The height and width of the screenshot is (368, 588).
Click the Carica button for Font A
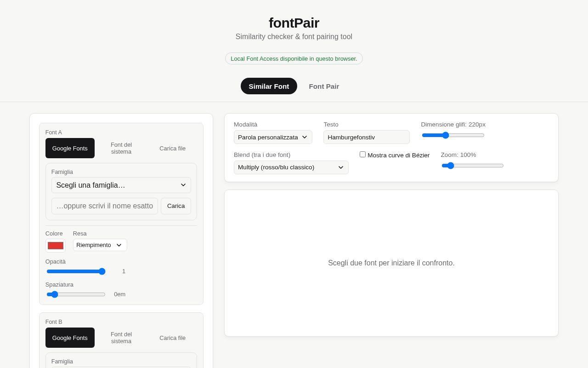coord(176,206)
